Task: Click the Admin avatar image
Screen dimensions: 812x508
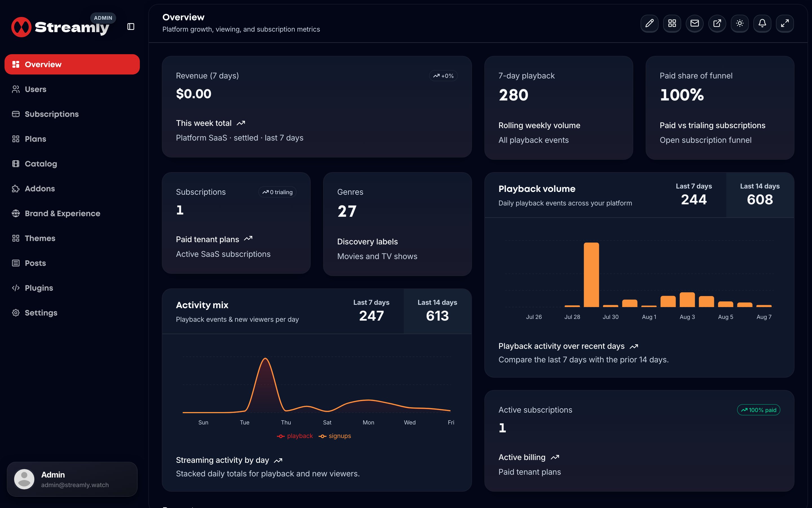Action: coord(24,479)
